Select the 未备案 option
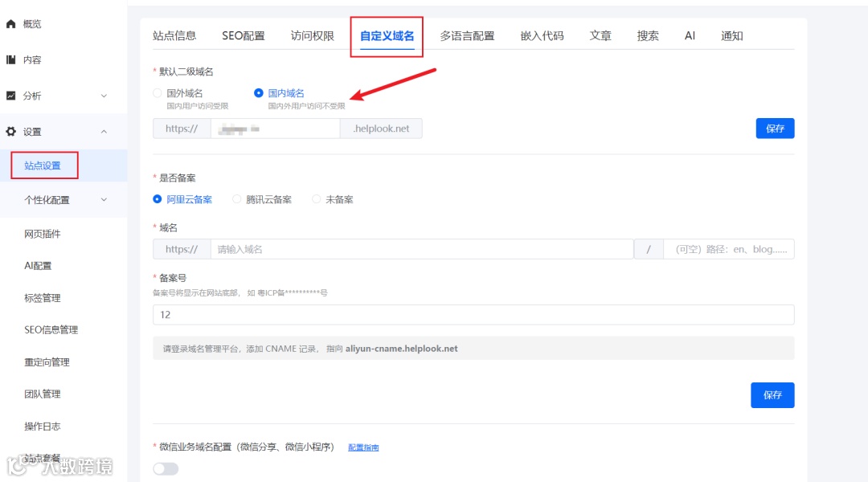This screenshot has height=482, width=868. [316, 198]
